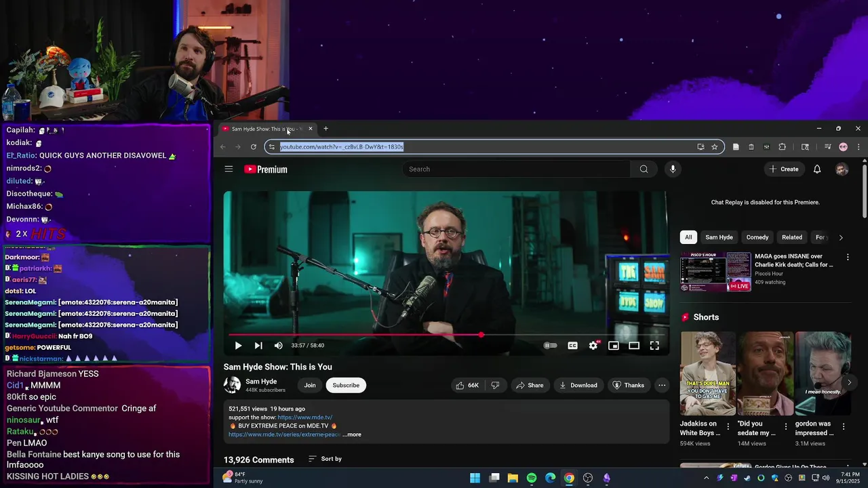Like the video with 66K likes
This screenshot has height=488, width=868.
pos(467,386)
